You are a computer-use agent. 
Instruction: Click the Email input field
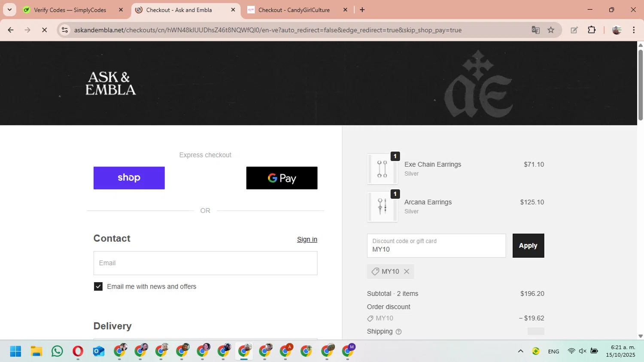205,263
